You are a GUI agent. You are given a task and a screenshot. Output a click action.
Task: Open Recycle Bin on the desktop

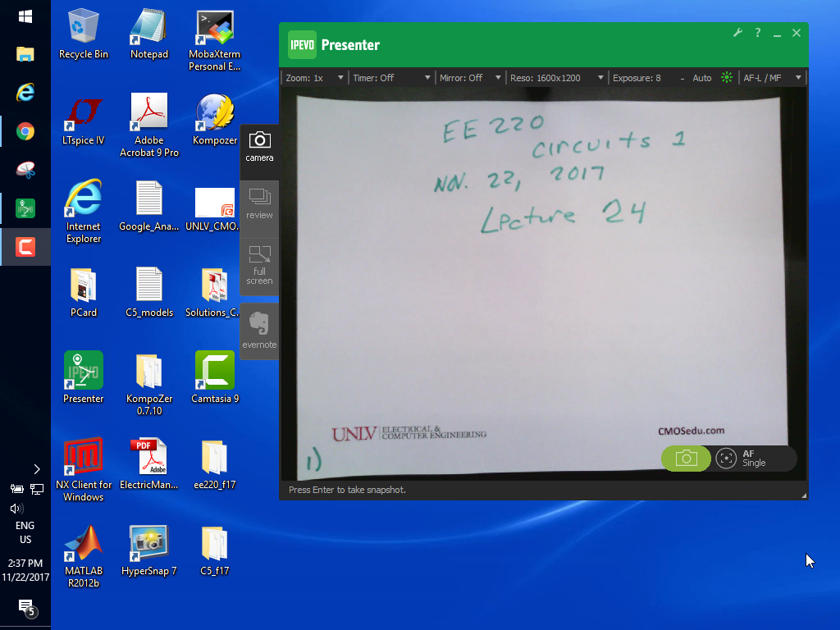[x=84, y=34]
